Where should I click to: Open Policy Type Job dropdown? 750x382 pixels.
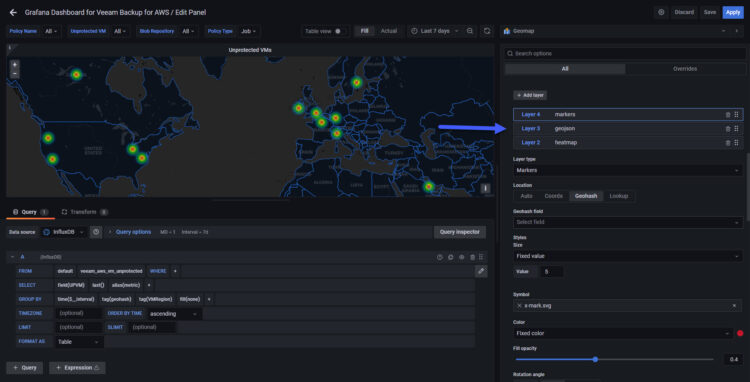[248, 31]
